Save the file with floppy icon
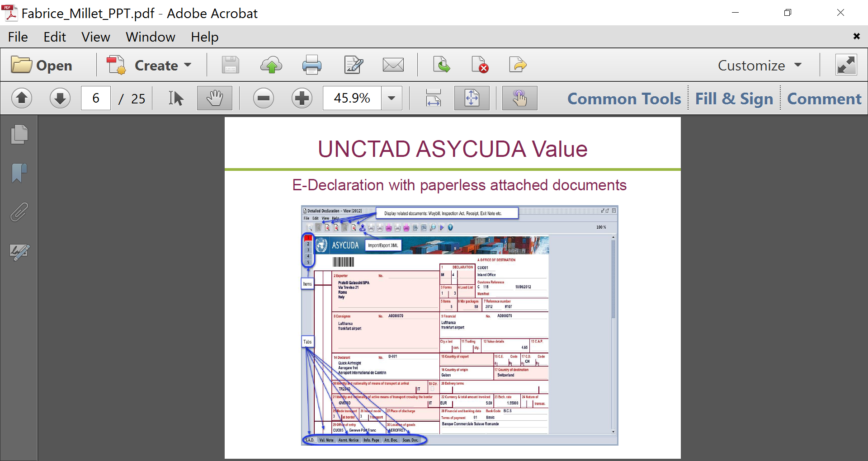This screenshot has height=461, width=868. point(231,65)
